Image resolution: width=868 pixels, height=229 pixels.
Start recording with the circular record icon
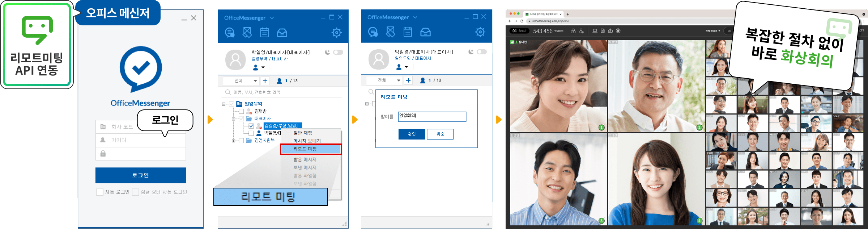(618, 31)
